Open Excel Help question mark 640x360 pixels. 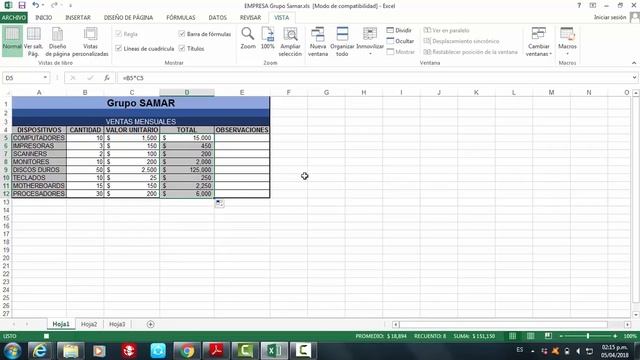579,5
